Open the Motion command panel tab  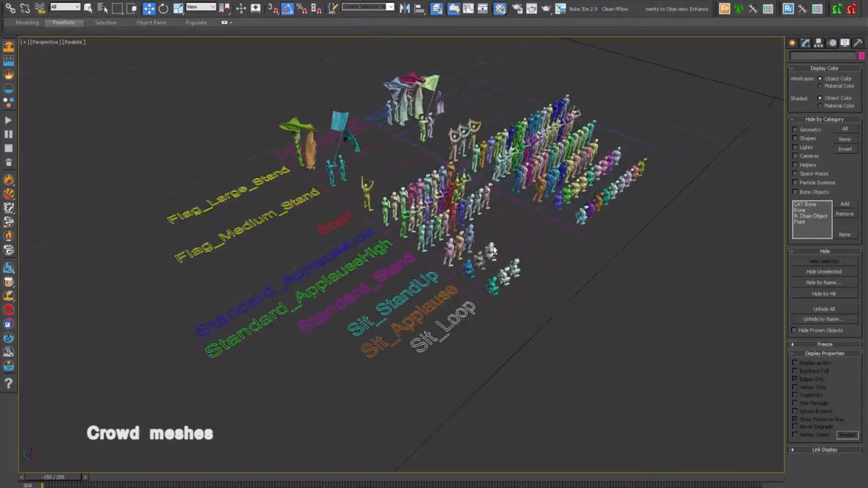click(x=832, y=43)
